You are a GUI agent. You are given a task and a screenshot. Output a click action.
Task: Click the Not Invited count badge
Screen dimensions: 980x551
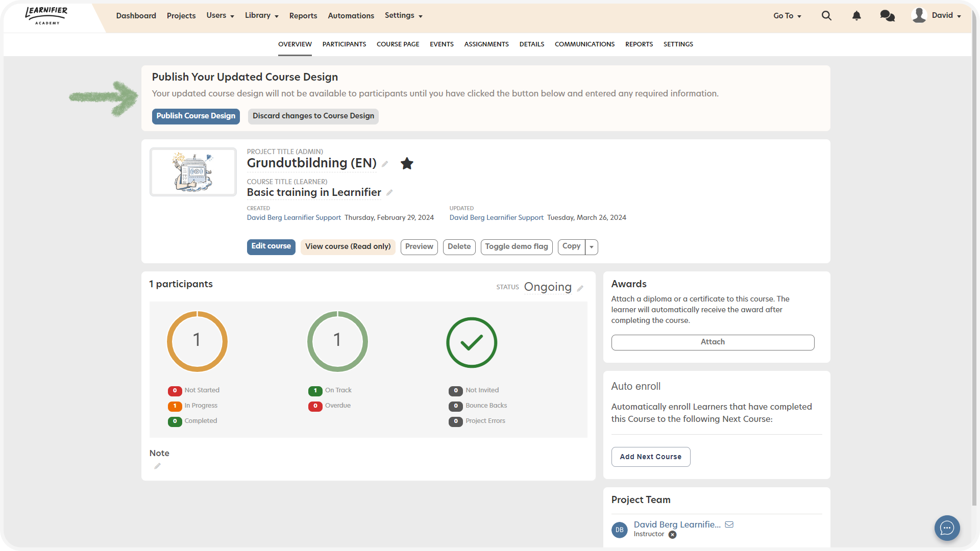pyautogui.click(x=455, y=391)
